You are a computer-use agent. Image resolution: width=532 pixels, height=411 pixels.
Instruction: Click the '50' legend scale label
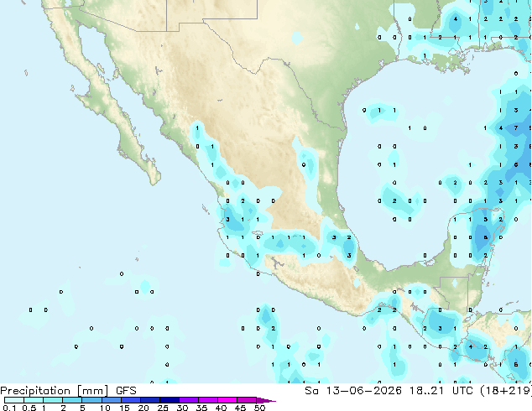[259, 408]
